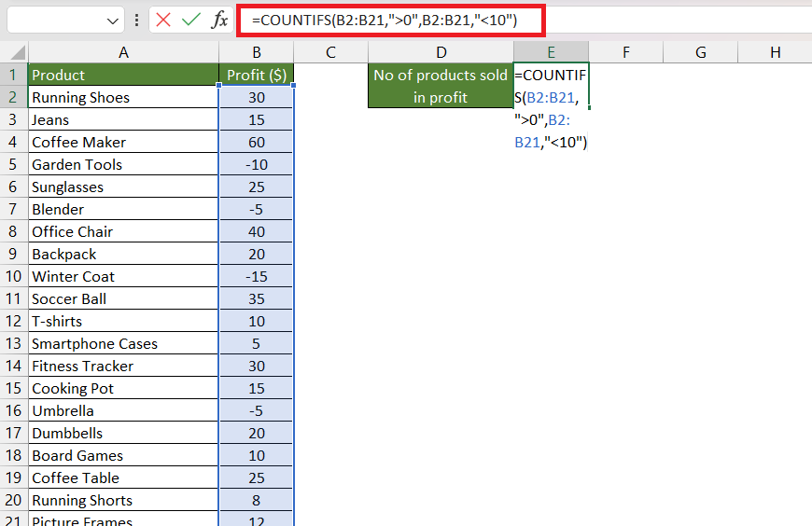
Task: Click Garden Tools profit cell showing -10
Action: tap(257, 165)
